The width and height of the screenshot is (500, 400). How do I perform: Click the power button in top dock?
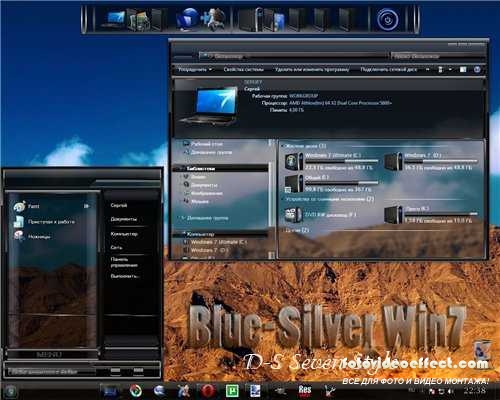coord(387,19)
